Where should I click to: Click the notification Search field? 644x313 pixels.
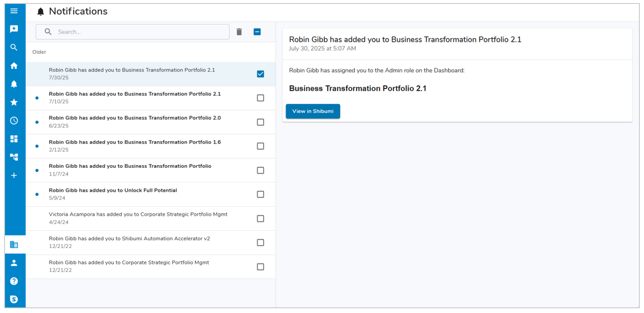tap(139, 32)
